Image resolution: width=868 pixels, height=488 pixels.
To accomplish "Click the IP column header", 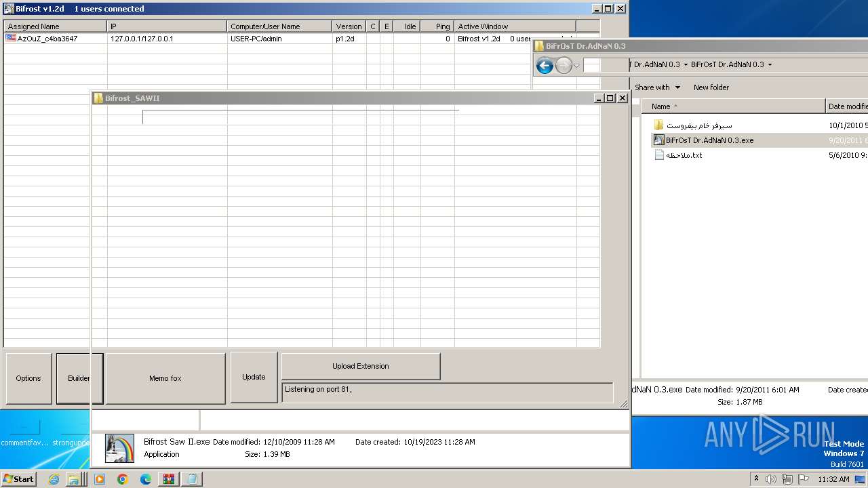I will 167,26.
